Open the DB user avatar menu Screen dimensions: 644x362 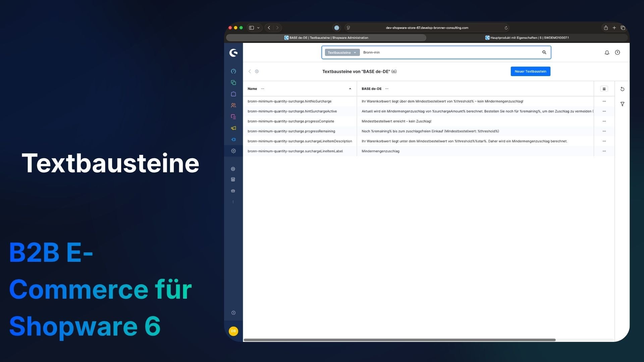tap(233, 331)
